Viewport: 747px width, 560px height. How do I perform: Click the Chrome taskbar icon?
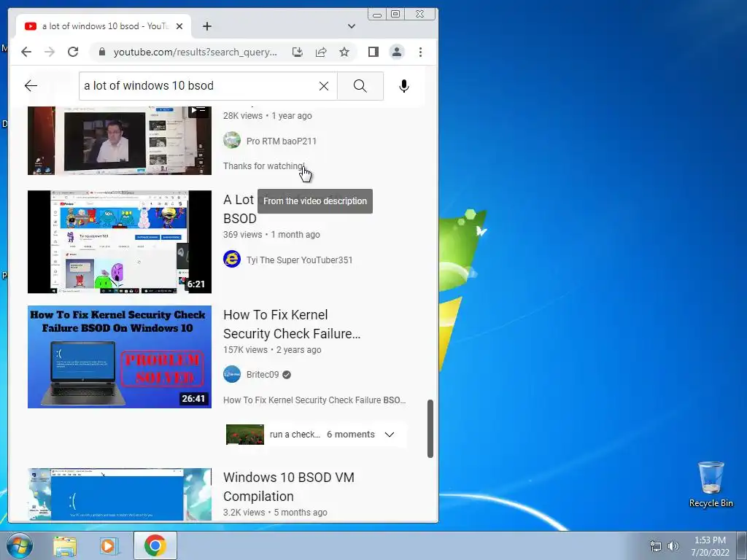click(155, 545)
